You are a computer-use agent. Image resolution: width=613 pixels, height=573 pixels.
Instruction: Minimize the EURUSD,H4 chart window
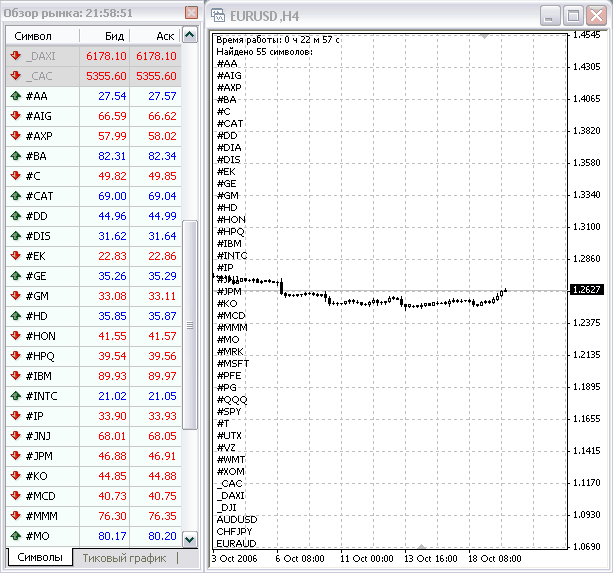tap(550, 16)
